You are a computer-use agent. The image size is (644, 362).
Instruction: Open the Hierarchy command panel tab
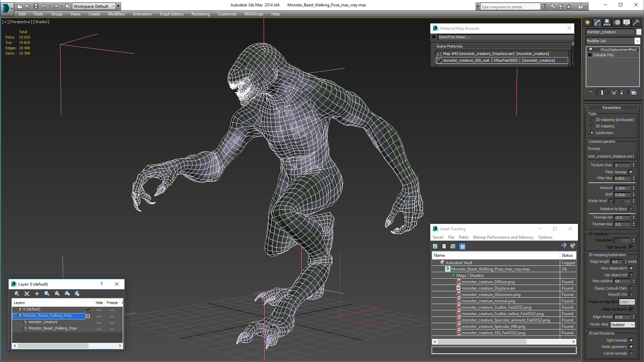tap(607, 22)
